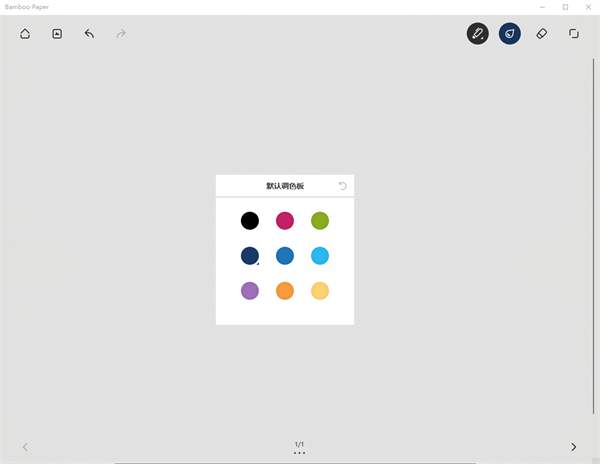Viewport: 600px width, 464px height.
Task: Select the pale yellow color swatch
Action: [320, 291]
